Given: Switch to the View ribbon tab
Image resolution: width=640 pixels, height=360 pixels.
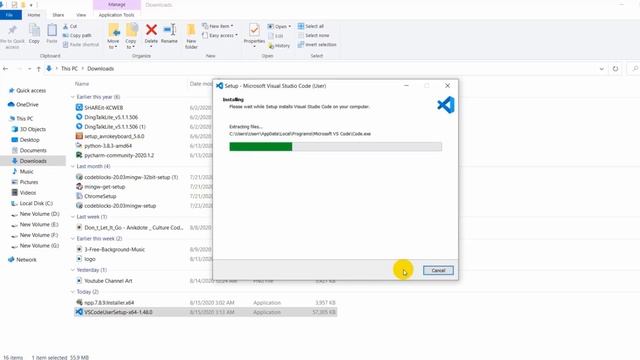Looking at the screenshot, I should click(x=81, y=15).
